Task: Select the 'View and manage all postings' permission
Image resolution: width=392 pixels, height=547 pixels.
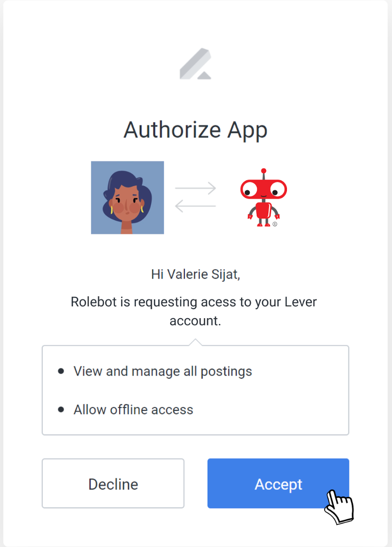Action: pyautogui.click(x=162, y=371)
